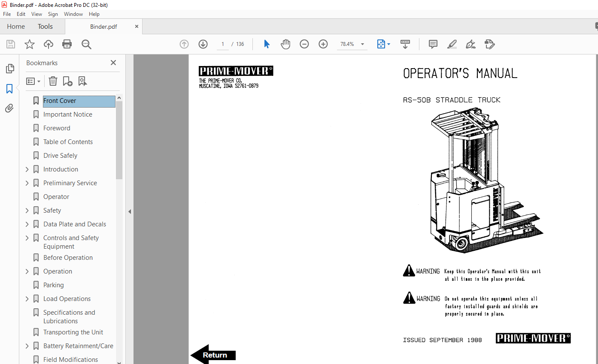
Task: Click the find current bookmark icon
Action: click(x=82, y=81)
